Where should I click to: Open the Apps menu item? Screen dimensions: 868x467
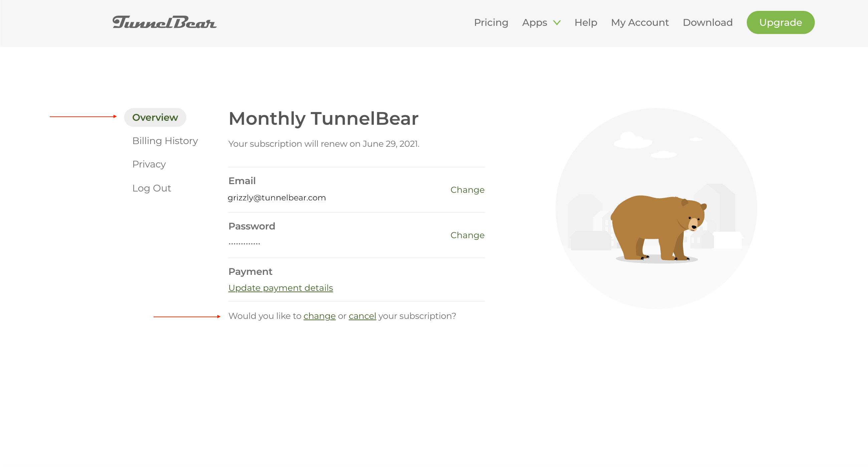534,23
